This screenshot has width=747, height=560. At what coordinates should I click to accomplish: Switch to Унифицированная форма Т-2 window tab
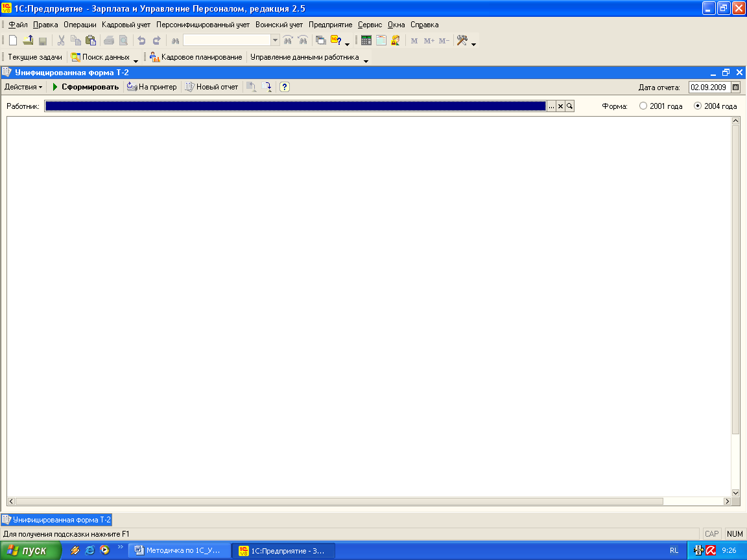coord(56,520)
